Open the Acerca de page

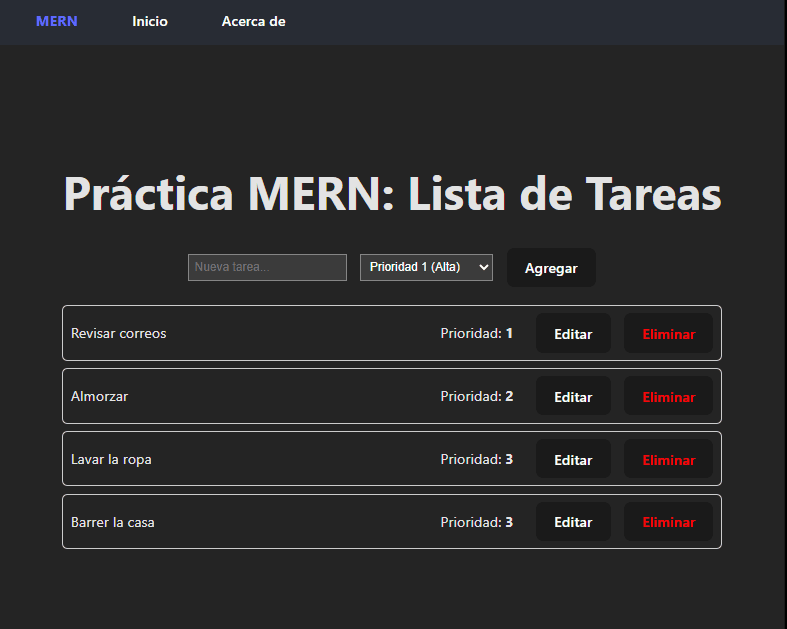[253, 21]
